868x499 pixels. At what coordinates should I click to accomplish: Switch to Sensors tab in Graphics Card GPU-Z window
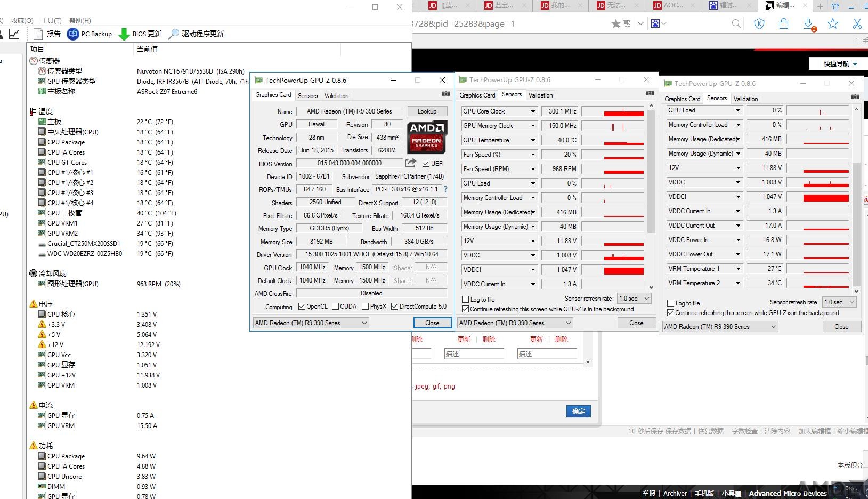[307, 96]
